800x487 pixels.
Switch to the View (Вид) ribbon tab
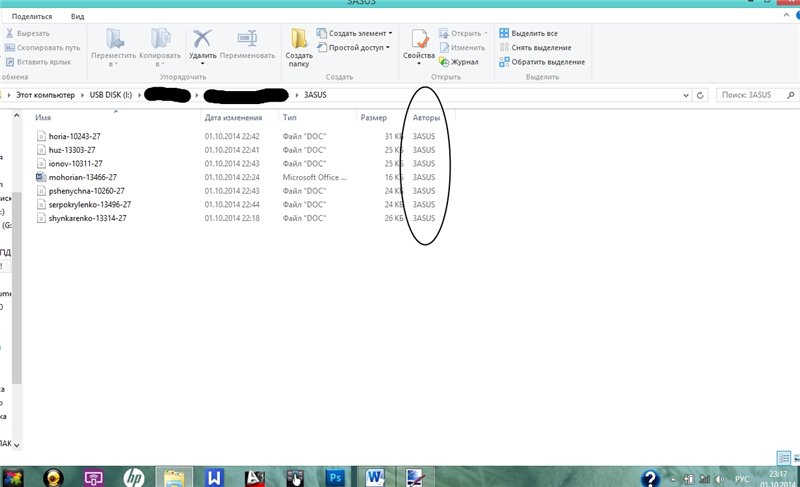(x=78, y=17)
